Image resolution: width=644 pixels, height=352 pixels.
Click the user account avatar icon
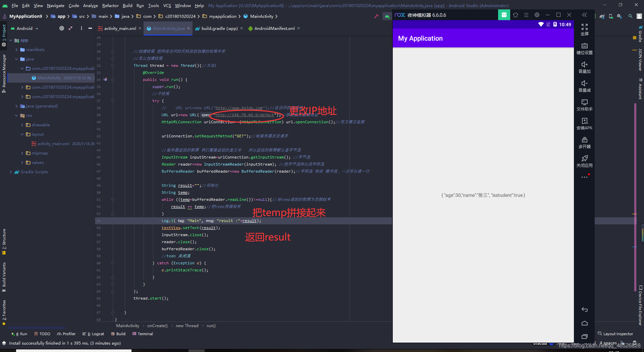tap(639, 16)
